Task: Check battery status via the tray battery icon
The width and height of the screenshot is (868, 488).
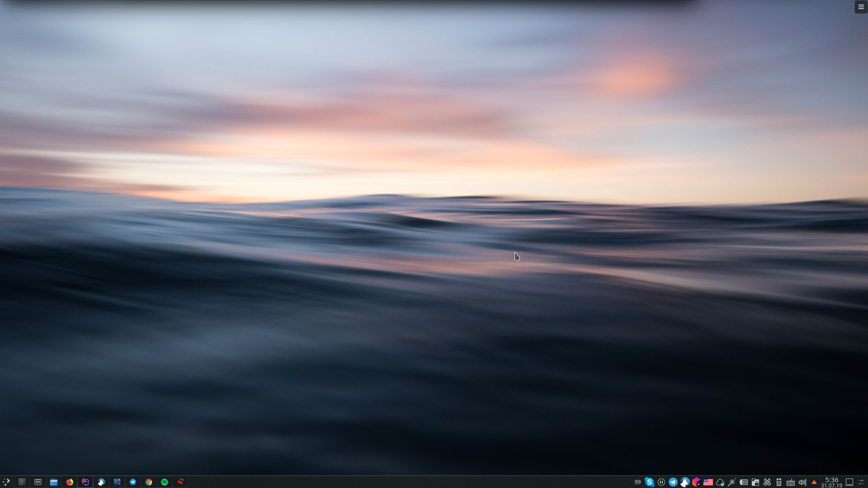Action: (x=744, y=481)
